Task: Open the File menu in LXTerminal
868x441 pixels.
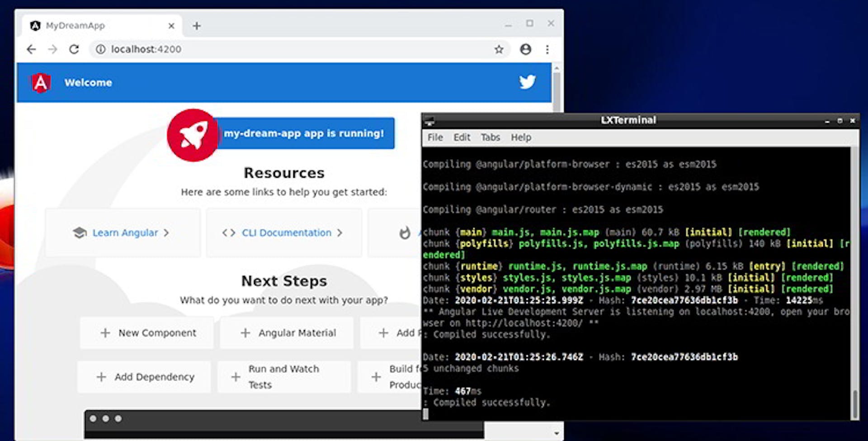Action: 435,137
